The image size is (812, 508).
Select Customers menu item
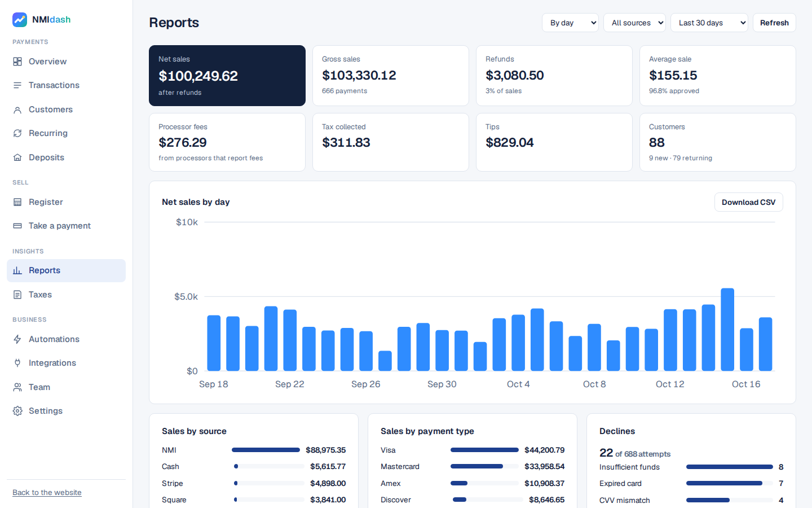pyautogui.click(x=66, y=110)
